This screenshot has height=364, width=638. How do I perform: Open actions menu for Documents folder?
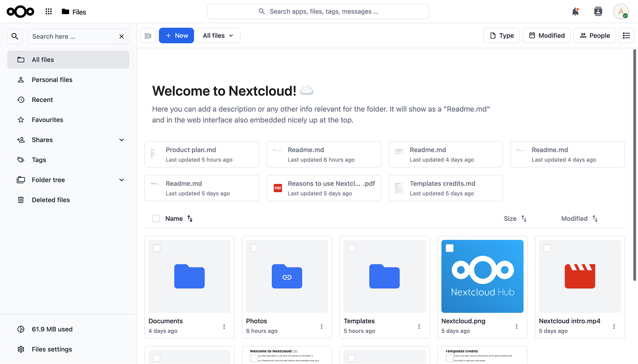coord(224,326)
